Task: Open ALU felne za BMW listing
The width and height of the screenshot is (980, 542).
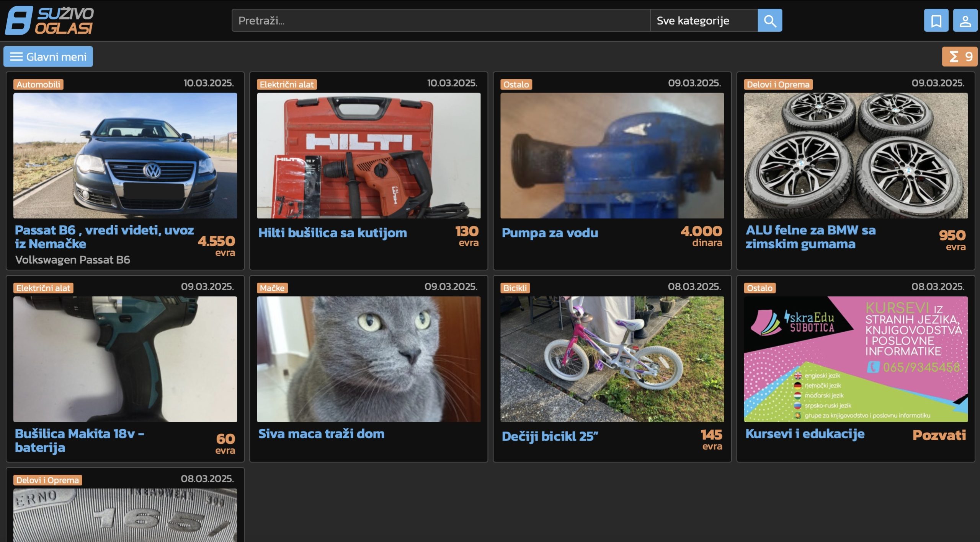Action: coord(810,237)
